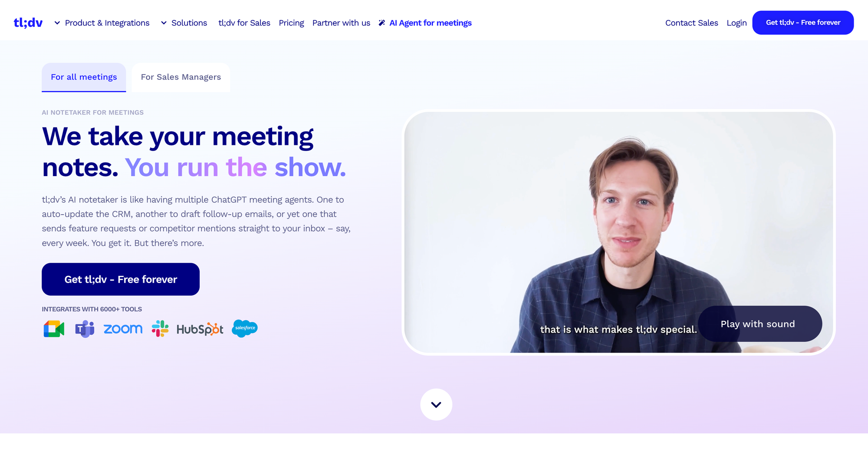Image resolution: width=868 pixels, height=461 pixels.
Task: Click the Zoom logo
Action: [123, 329]
